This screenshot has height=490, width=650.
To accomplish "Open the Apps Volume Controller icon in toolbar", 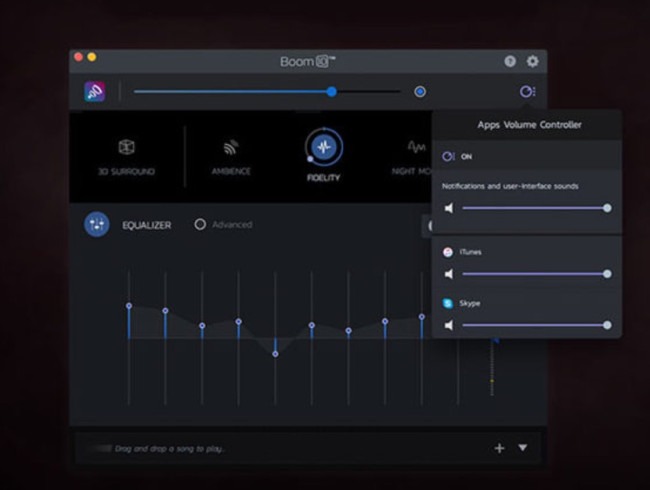I will (527, 91).
